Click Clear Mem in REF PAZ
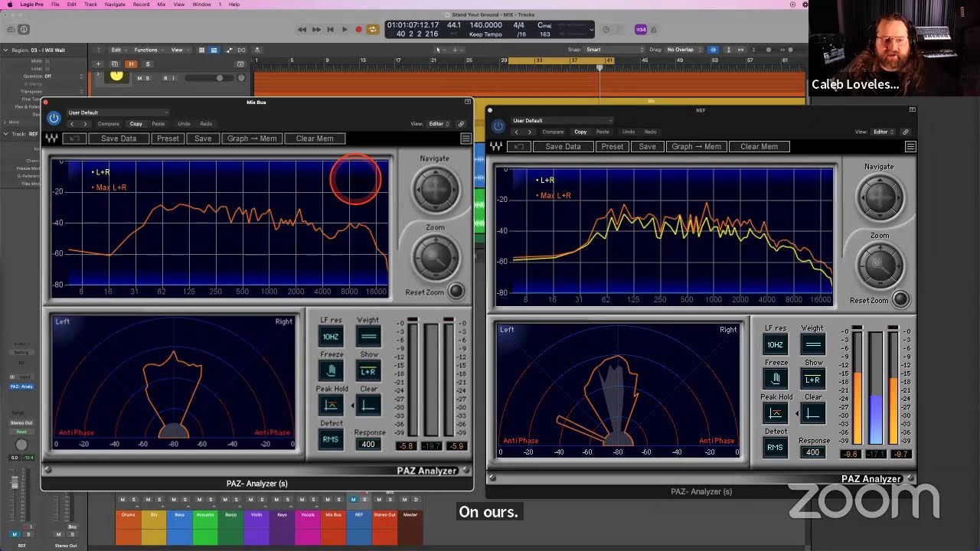This screenshot has height=551, width=980. pyautogui.click(x=759, y=146)
